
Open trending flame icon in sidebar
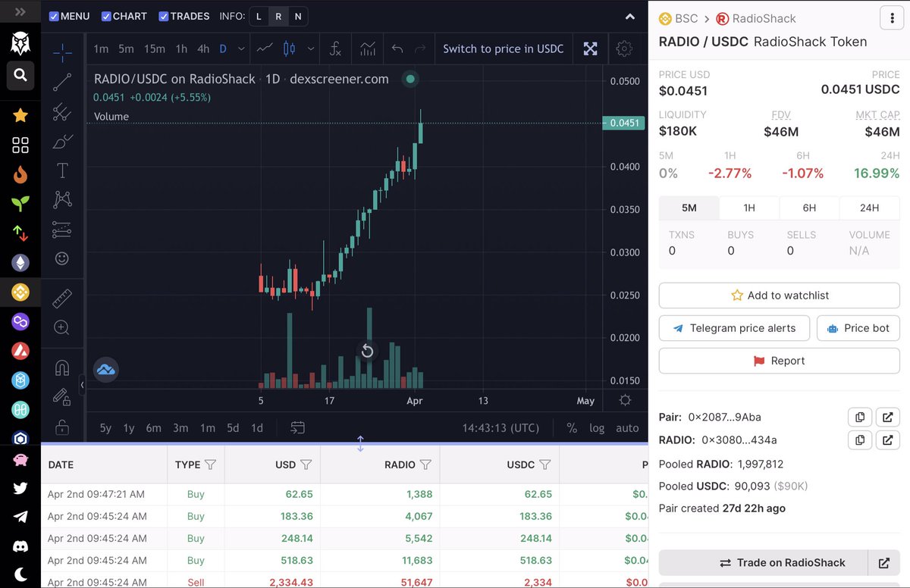(20, 174)
